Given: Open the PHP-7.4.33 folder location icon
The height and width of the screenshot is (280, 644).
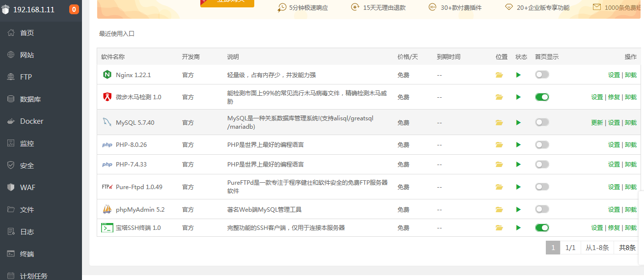Looking at the screenshot, I should click(x=499, y=165).
